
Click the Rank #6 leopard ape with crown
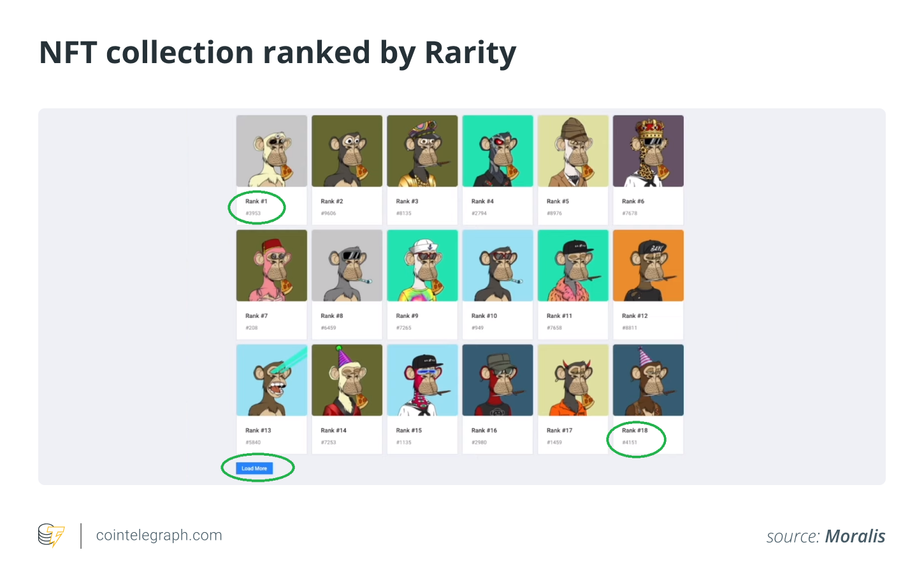tap(648, 151)
